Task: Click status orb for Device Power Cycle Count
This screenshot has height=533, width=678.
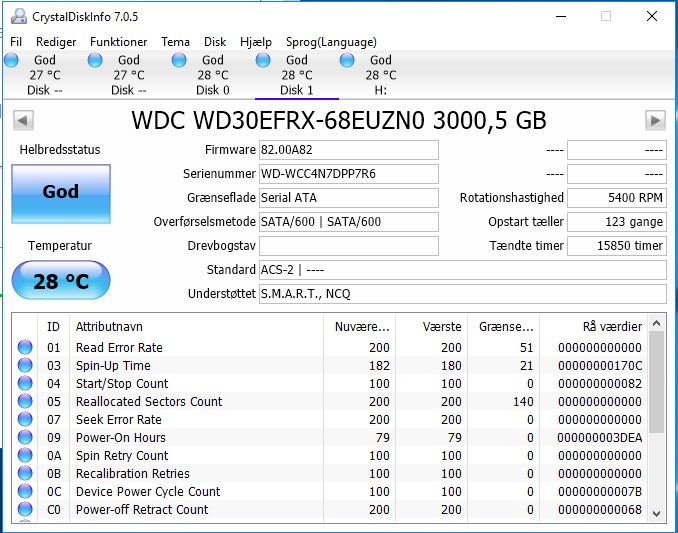Action: click(x=25, y=492)
